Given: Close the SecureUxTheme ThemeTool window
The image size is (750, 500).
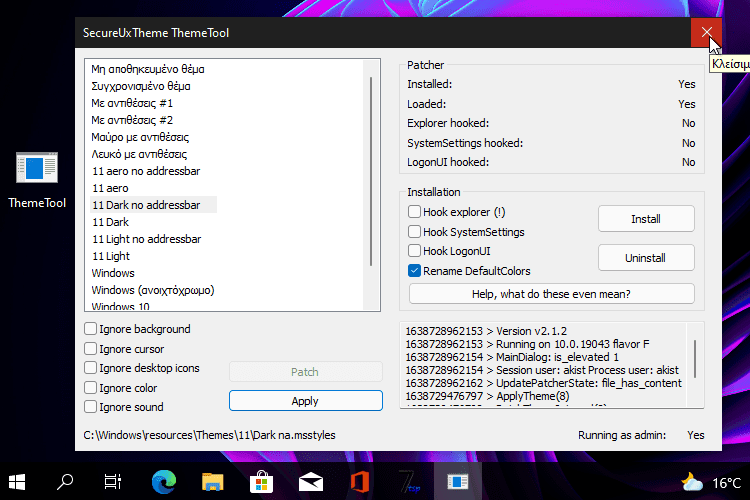Looking at the screenshot, I should click(706, 32).
